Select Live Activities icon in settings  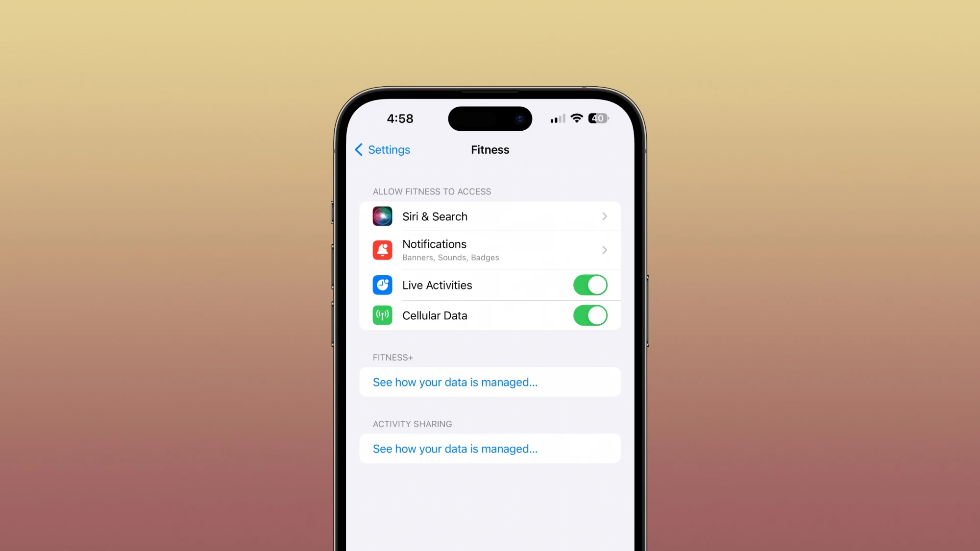point(382,285)
